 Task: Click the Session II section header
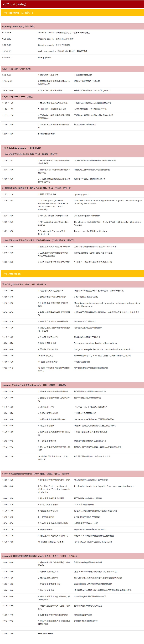pos(36,474)
